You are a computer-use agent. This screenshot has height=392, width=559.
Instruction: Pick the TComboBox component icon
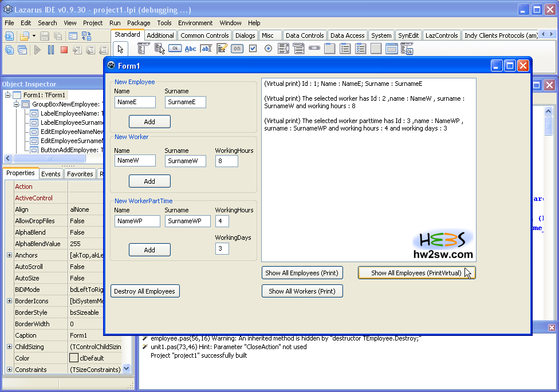click(x=299, y=49)
